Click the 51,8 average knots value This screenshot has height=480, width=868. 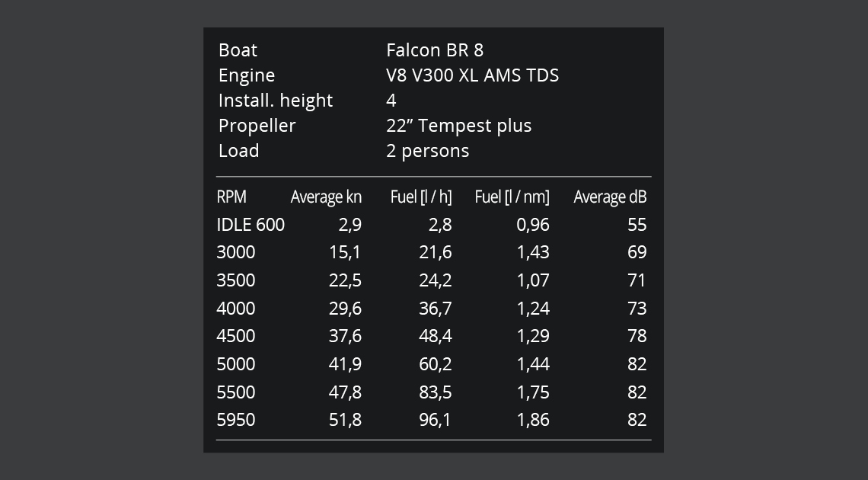[x=345, y=420]
